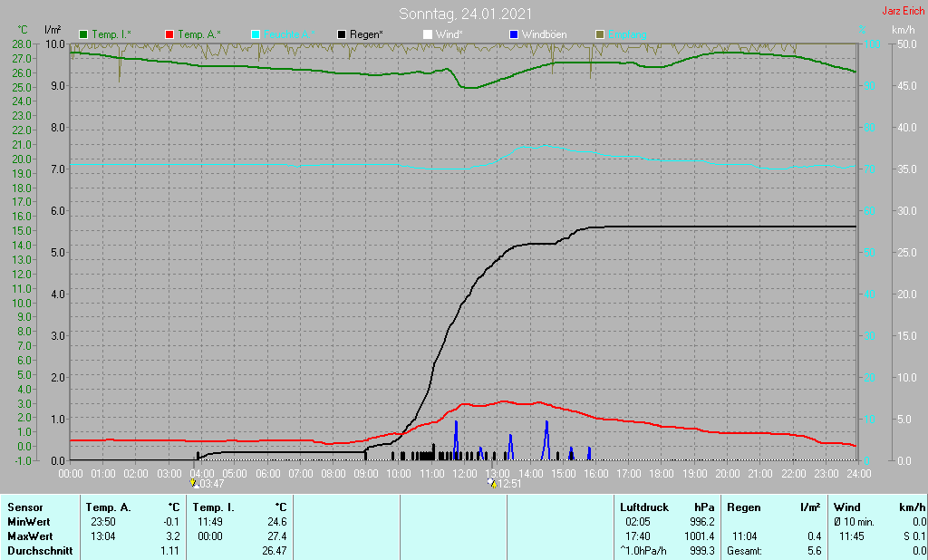Screen dimensions: 928x560
Task: Click the 'Temp. I.' column header in table
Action: [214, 508]
